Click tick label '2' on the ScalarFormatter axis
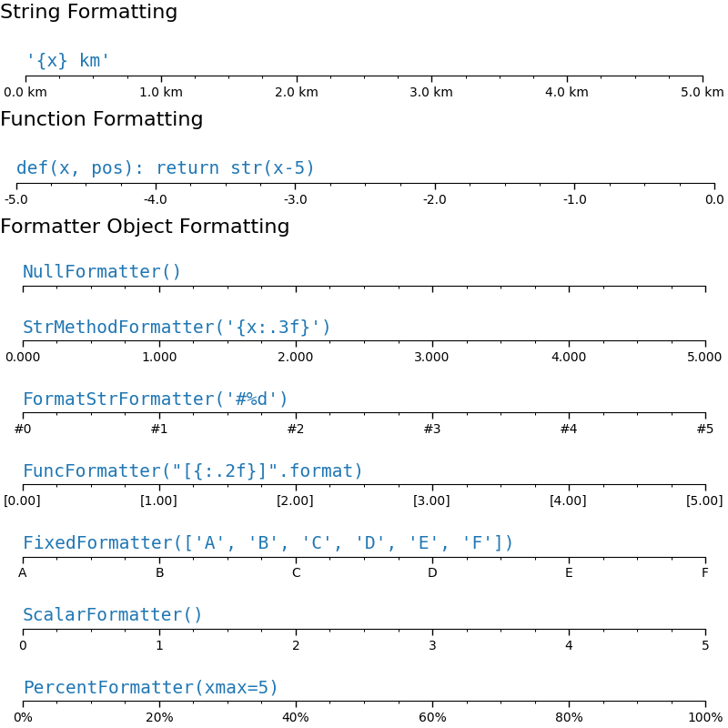Image resolution: width=728 pixels, height=728 pixels. [x=296, y=645]
